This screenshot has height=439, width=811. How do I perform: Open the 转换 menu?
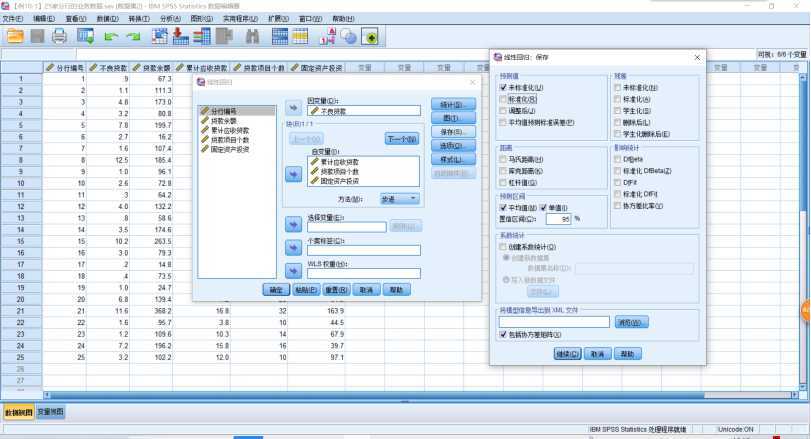(x=139, y=19)
